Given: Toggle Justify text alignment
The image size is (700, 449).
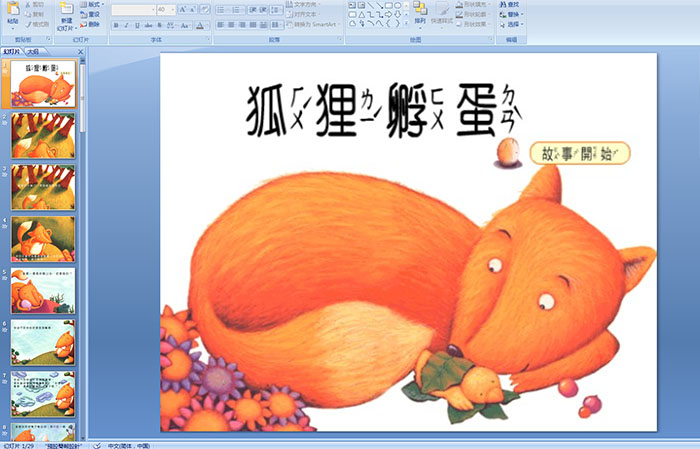Looking at the screenshot, I should pos(253,25).
